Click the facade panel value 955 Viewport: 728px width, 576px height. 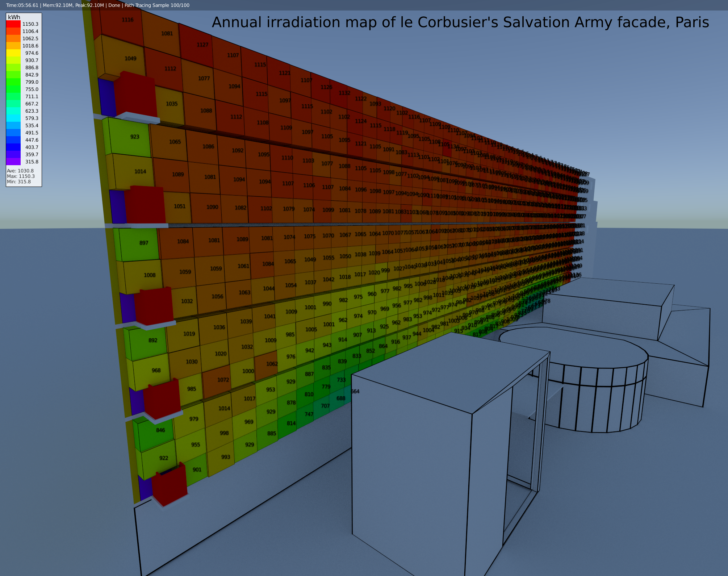pos(196,444)
